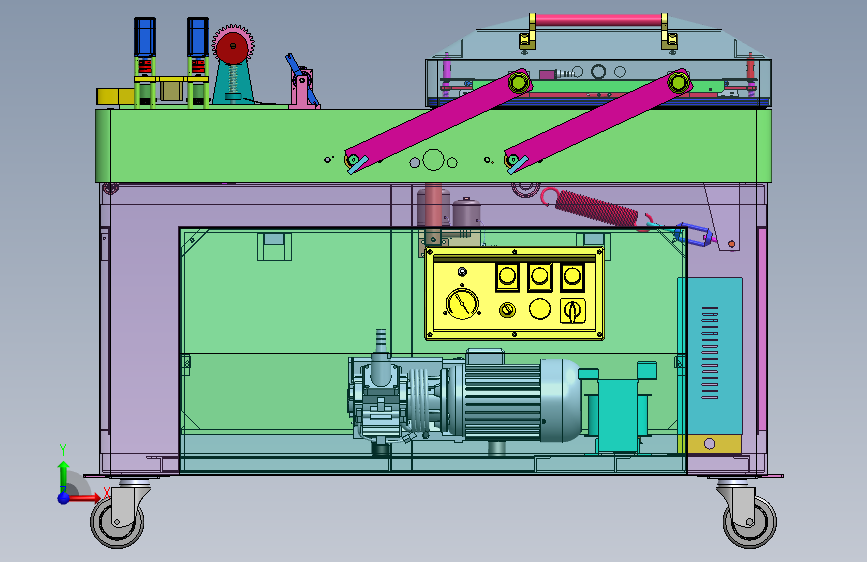Click the middle square button on panel
The image size is (867, 562).
(x=540, y=277)
